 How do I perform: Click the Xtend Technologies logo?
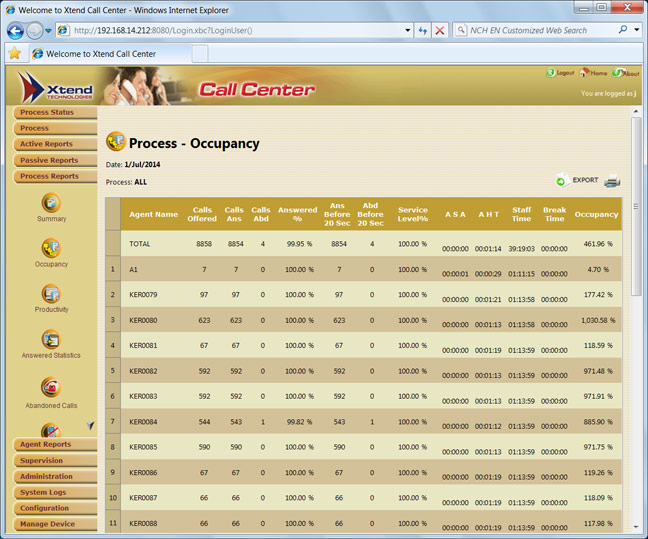55,86
